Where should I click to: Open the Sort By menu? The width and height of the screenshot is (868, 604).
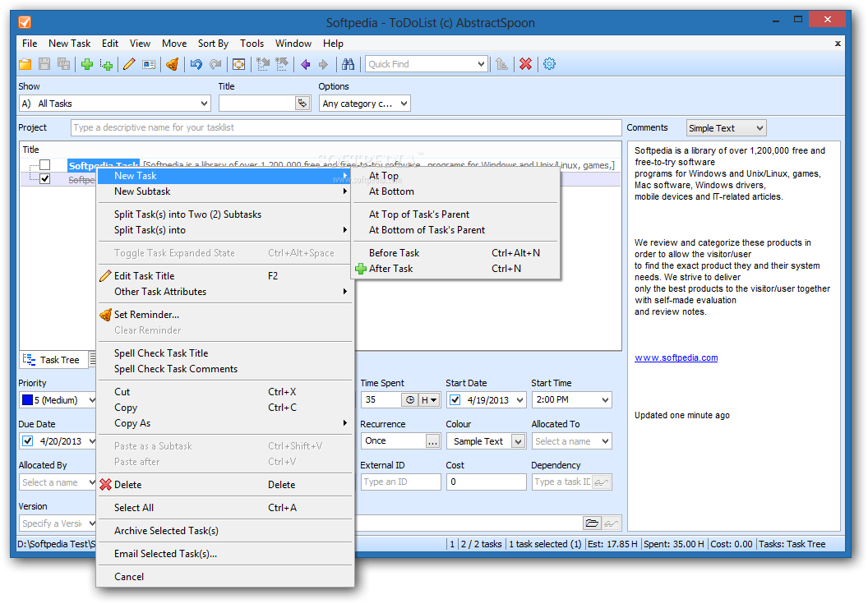coord(213,44)
